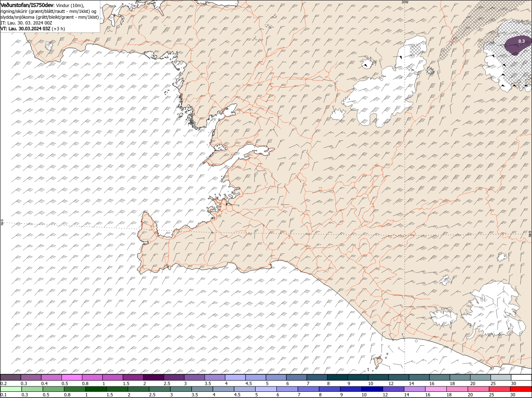Click the latitude label on the left map edge

[2, 223]
